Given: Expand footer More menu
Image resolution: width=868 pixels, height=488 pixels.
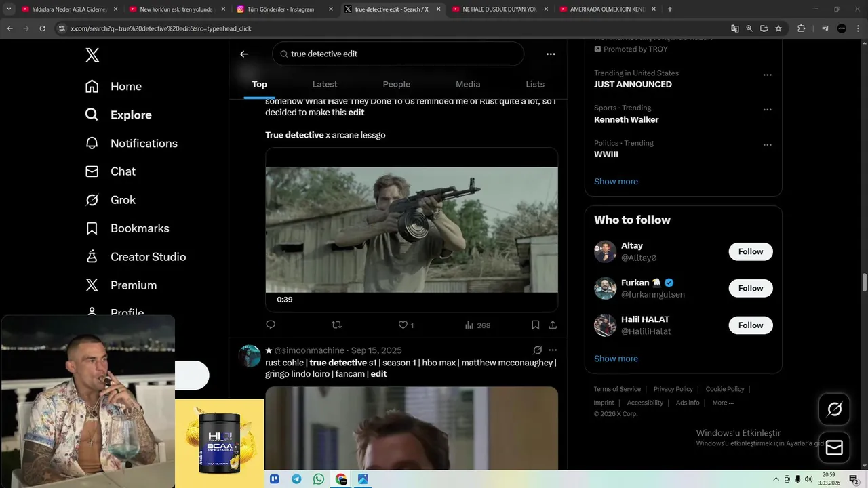Looking at the screenshot, I should coord(723,403).
